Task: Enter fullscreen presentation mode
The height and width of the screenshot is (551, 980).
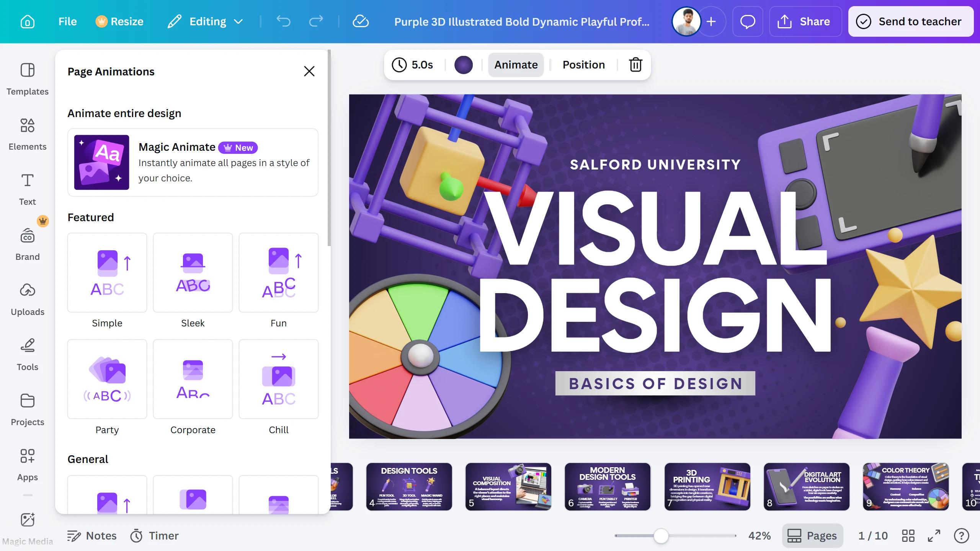Action: [934, 535]
